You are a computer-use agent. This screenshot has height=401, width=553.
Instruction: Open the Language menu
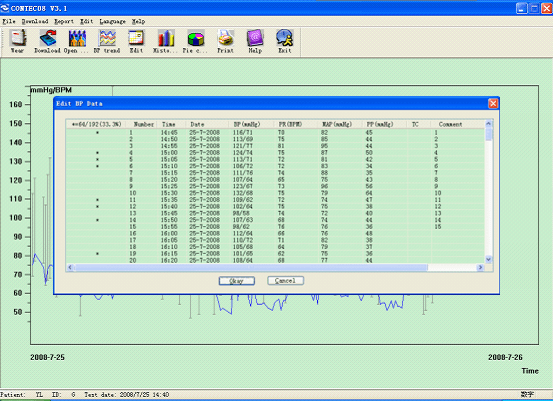tap(113, 22)
